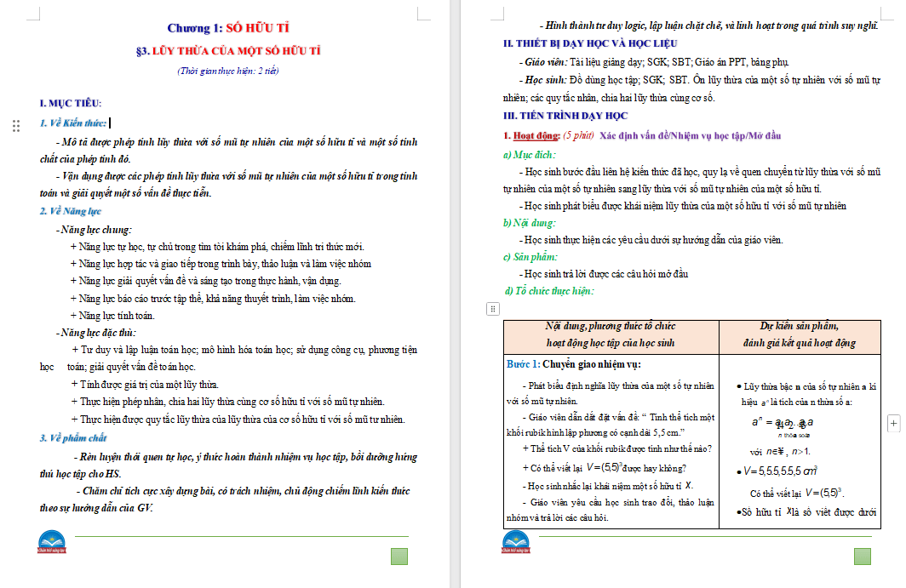Click the plus button to add a table column
906x588 pixels.
pyautogui.click(x=893, y=423)
